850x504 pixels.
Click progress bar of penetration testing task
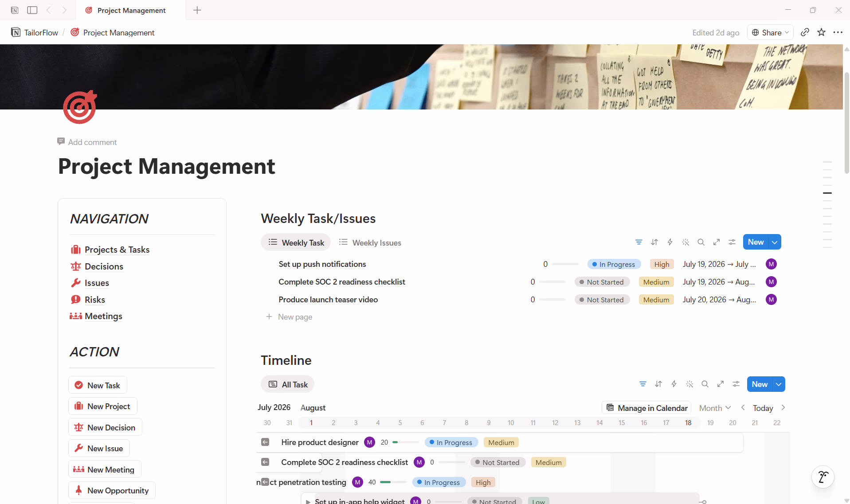(x=393, y=482)
